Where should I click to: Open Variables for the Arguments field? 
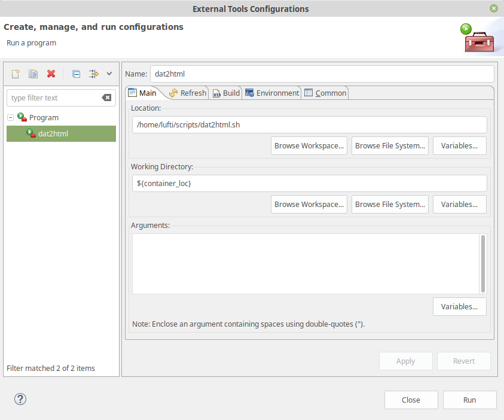click(x=459, y=306)
